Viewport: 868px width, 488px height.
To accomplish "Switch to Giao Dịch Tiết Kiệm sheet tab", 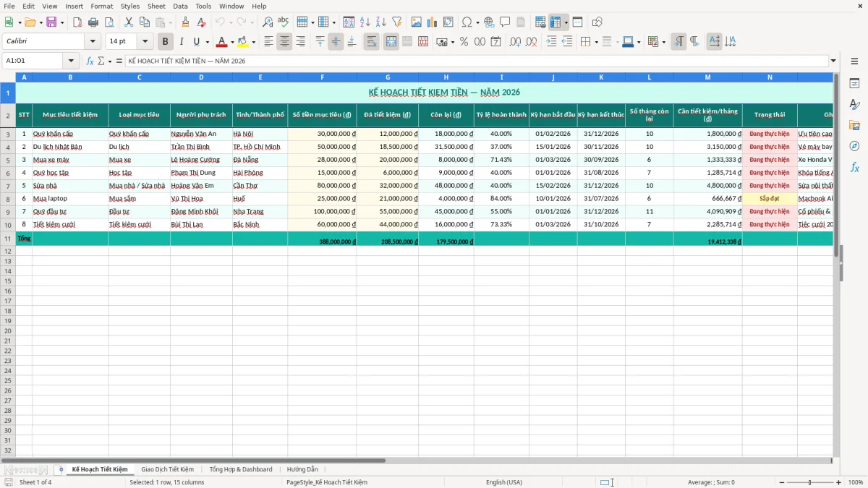I will tap(167, 469).
